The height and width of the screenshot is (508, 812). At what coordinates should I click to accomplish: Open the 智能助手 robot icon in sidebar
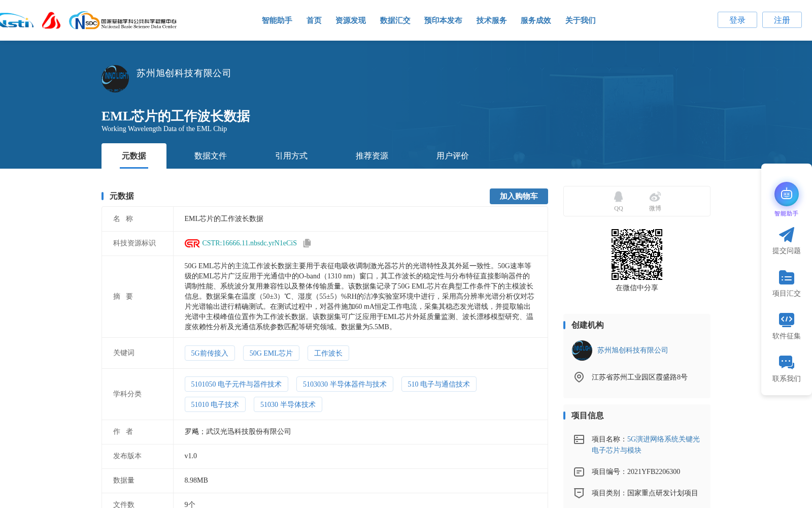[x=787, y=194]
